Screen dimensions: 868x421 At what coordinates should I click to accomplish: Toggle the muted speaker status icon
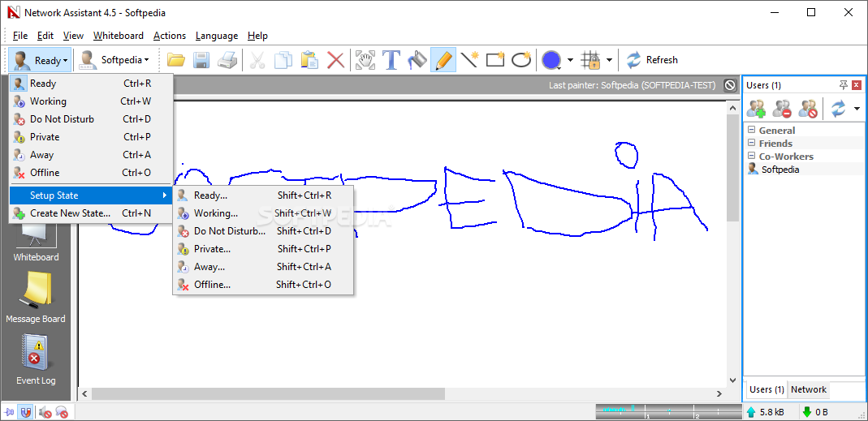click(x=45, y=412)
